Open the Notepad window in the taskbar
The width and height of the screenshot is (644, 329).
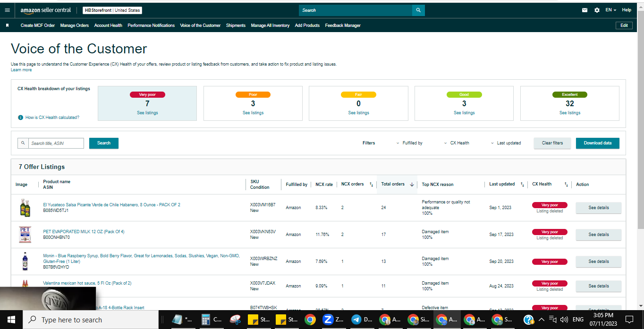pyautogui.click(x=182, y=320)
